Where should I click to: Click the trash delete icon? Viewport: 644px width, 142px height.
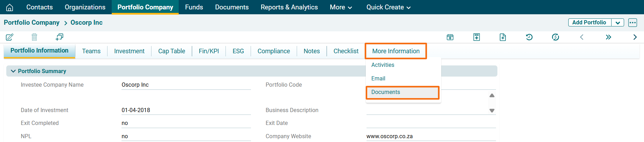34,37
